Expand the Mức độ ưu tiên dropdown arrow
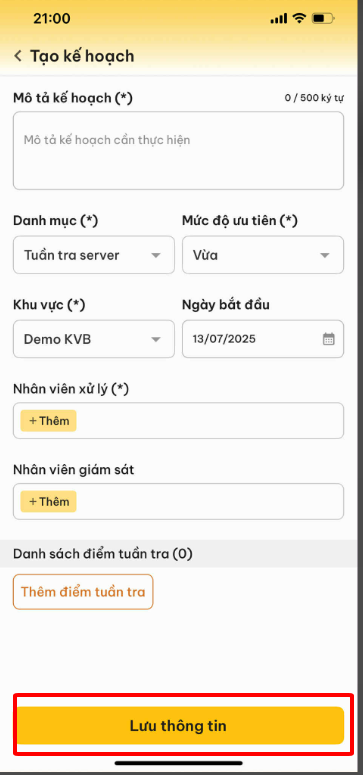 click(x=325, y=256)
